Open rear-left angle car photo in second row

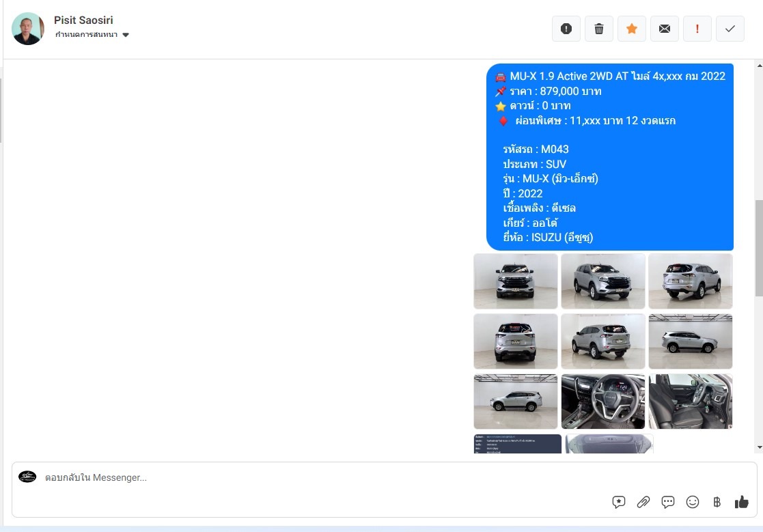tap(603, 341)
